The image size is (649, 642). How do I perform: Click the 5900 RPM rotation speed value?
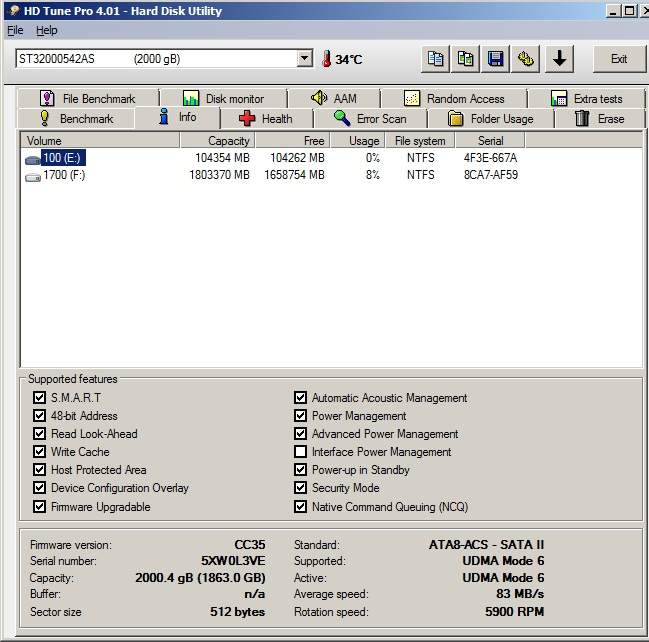click(514, 611)
